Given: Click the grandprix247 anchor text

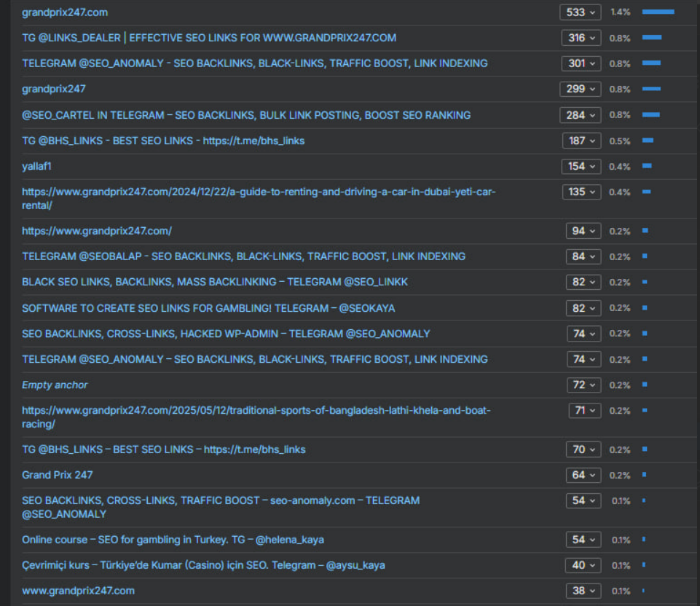Looking at the screenshot, I should coord(54,89).
